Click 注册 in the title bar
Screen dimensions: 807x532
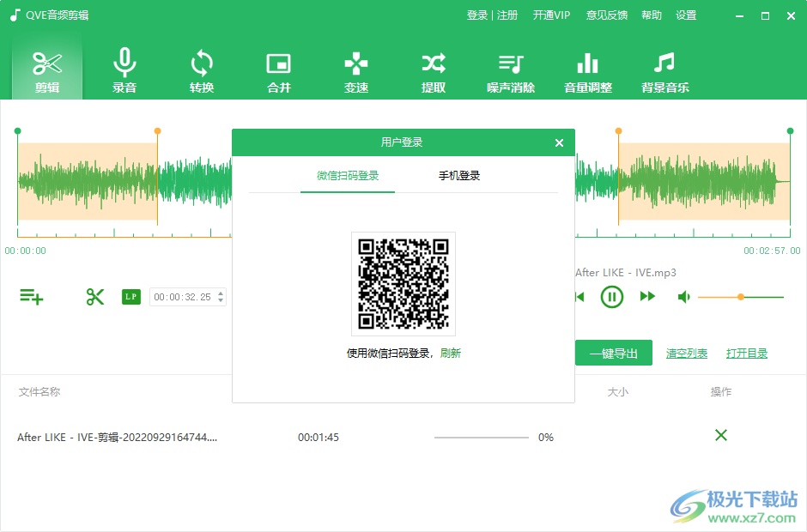click(507, 15)
